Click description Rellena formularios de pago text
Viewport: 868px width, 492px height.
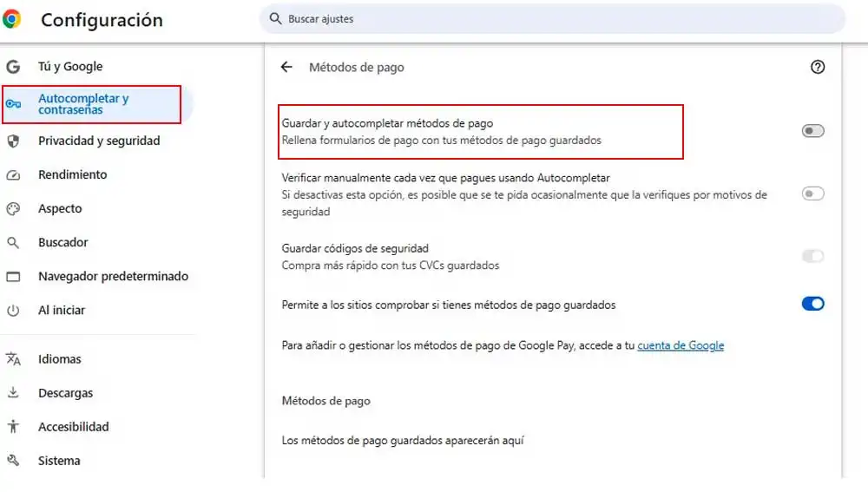coord(441,141)
